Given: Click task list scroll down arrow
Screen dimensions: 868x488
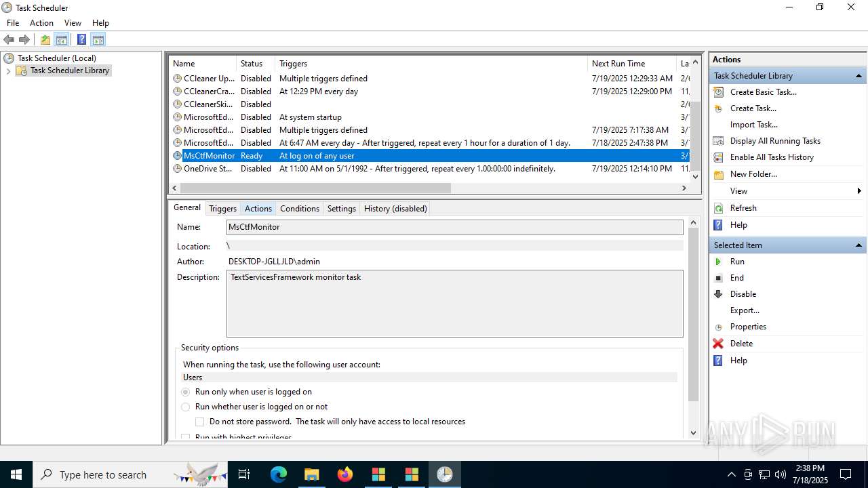Looking at the screenshot, I should click(694, 176).
